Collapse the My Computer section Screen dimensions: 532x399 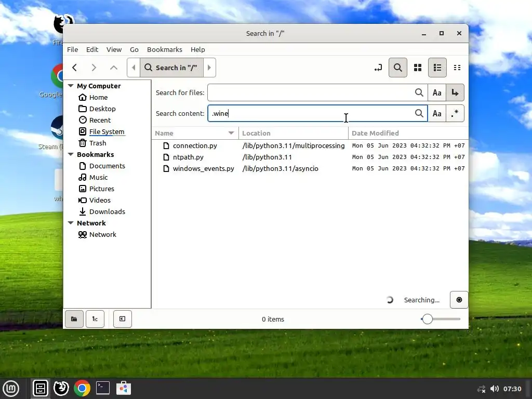pyautogui.click(x=71, y=86)
